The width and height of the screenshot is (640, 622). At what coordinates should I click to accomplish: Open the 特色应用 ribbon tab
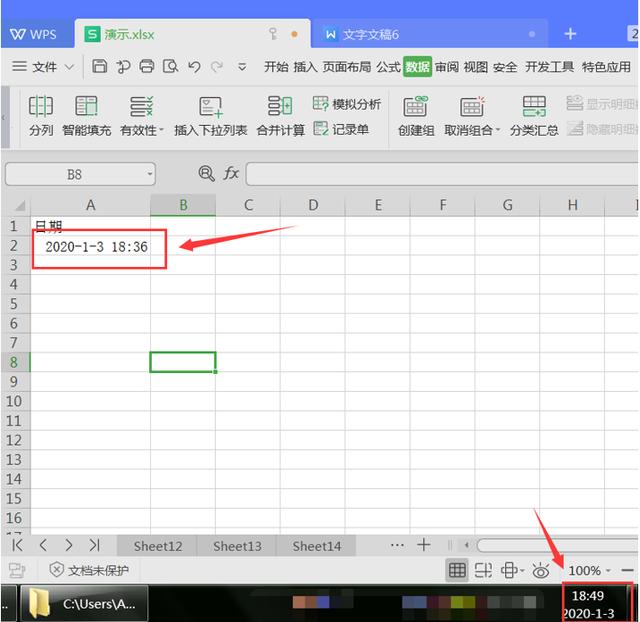coord(607,67)
